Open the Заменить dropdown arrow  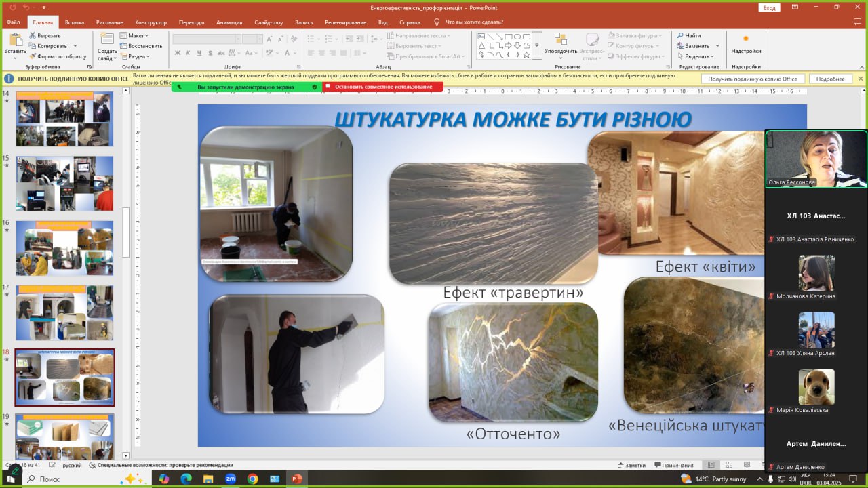tap(717, 46)
